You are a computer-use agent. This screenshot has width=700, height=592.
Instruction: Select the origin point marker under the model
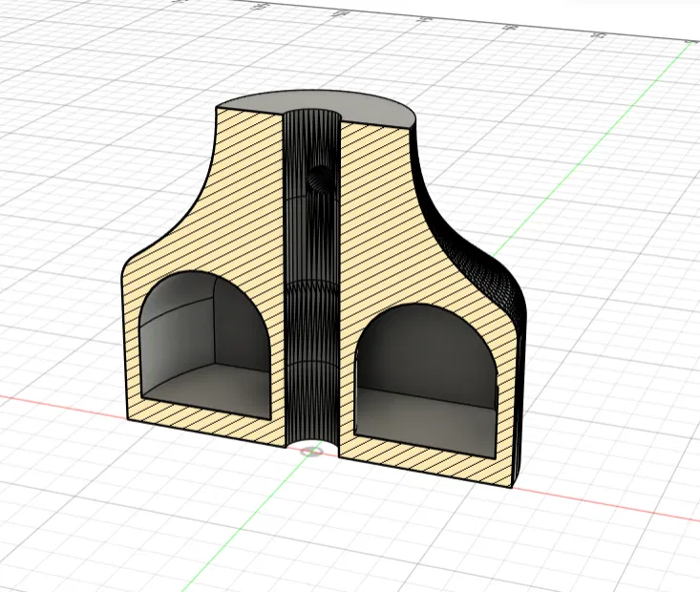point(311,452)
